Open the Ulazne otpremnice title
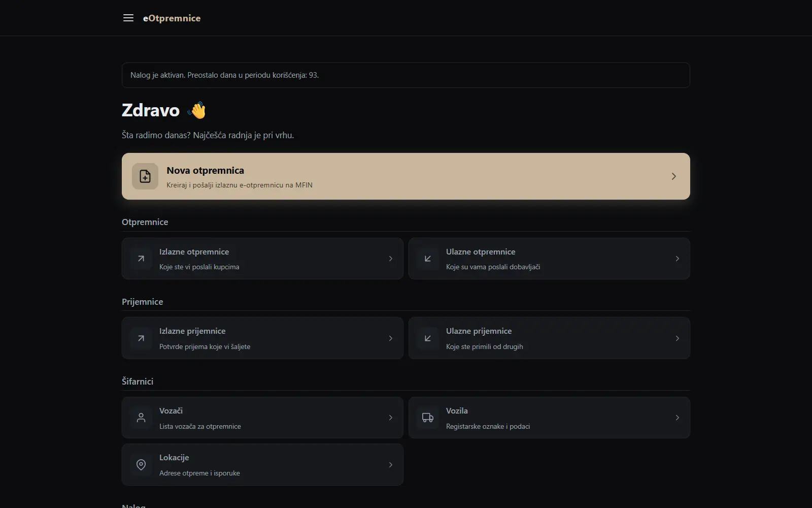Viewport: 812px width, 508px height. 481,252
